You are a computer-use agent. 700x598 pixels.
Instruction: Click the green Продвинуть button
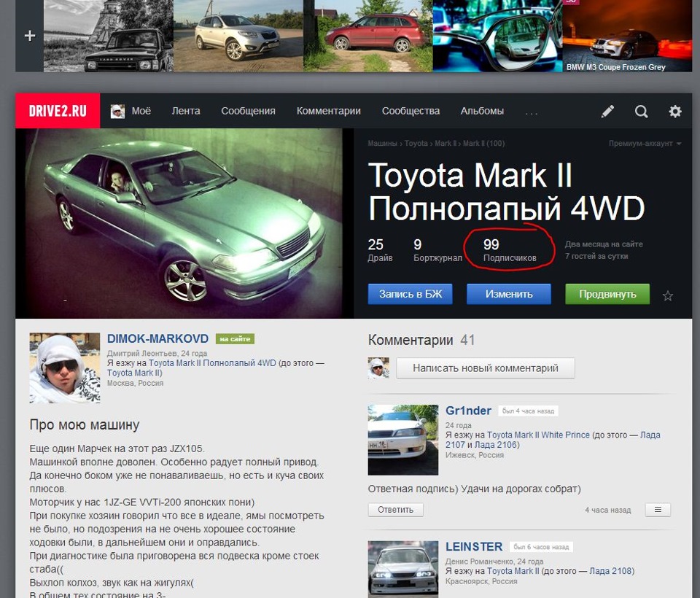[x=607, y=294]
